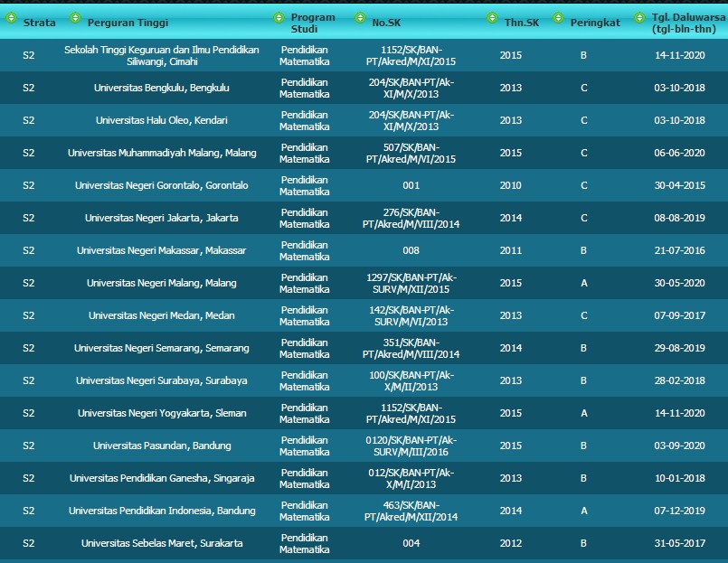
Task: Click the sort icon beside No.SK header
Action: pyautogui.click(x=360, y=18)
